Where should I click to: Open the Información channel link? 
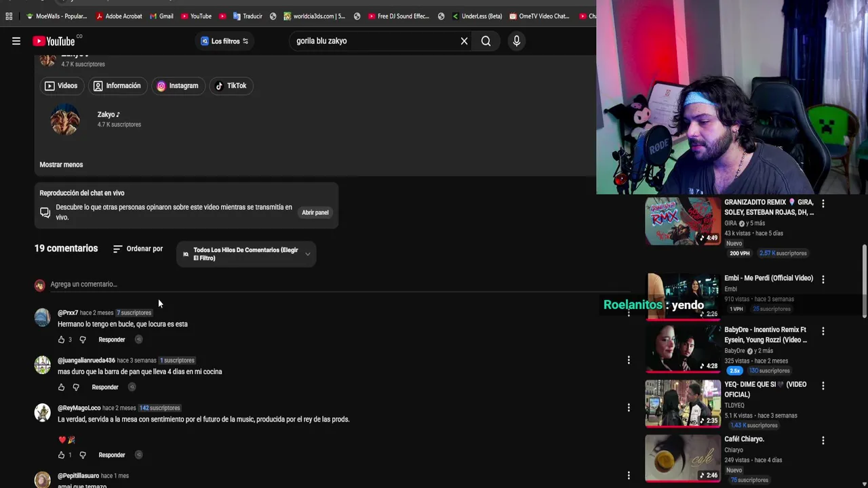pyautogui.click(x=117, y=86)
